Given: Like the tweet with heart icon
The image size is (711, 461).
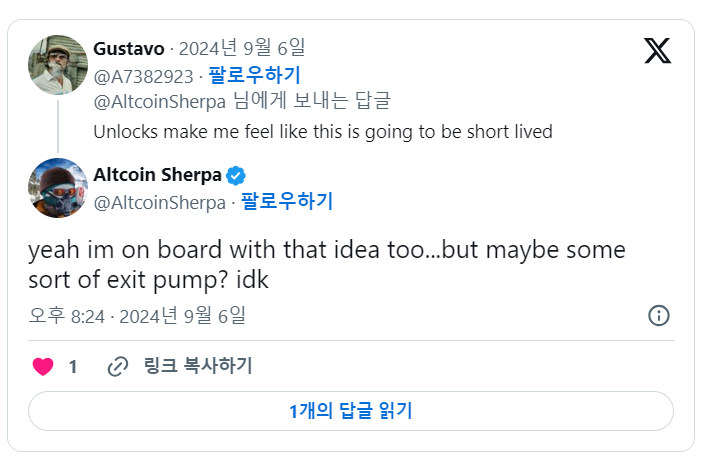Looking at the screenshot, I should point(43,367).
